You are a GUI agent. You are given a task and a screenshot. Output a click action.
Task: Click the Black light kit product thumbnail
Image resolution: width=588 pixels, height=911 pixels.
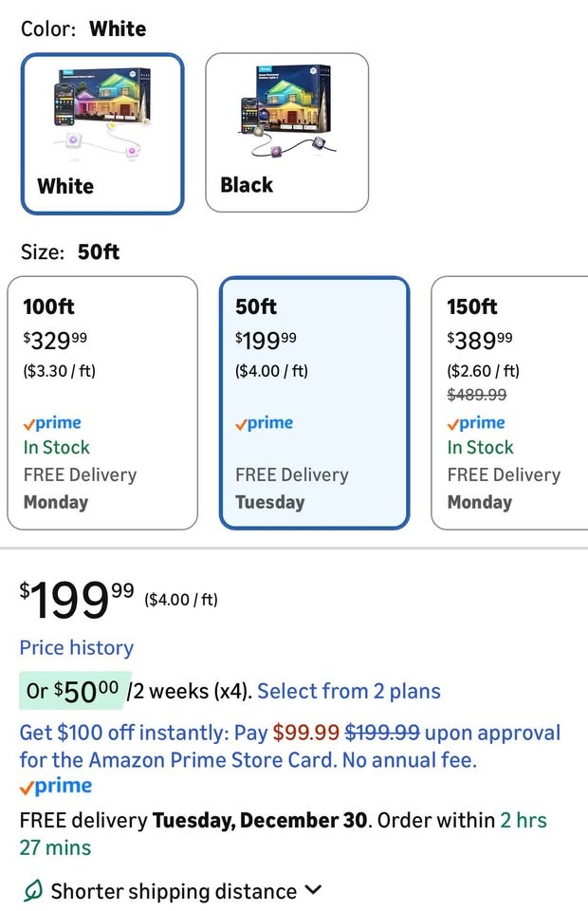285,111
